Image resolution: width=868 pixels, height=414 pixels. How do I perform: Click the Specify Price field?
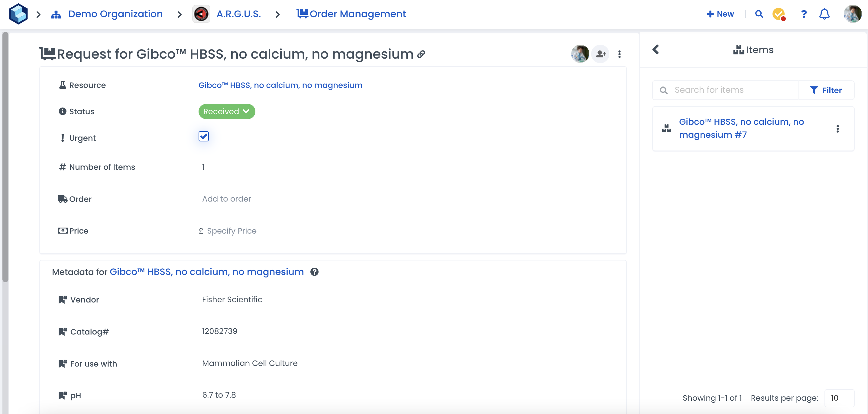[x=232, y=231]
